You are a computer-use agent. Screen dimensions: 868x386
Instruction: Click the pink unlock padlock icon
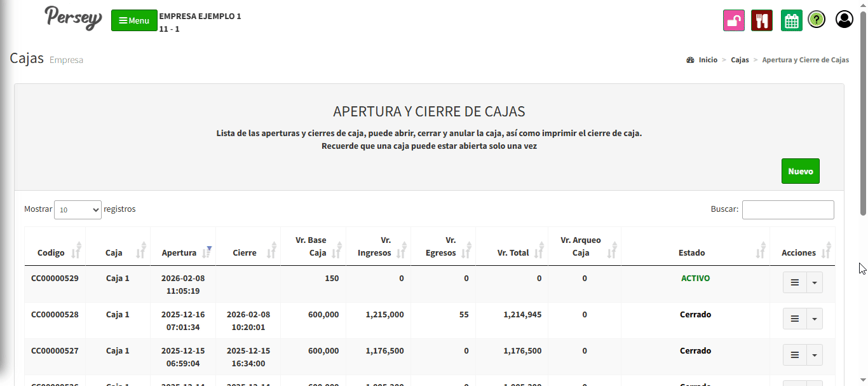tap(734, 20)
